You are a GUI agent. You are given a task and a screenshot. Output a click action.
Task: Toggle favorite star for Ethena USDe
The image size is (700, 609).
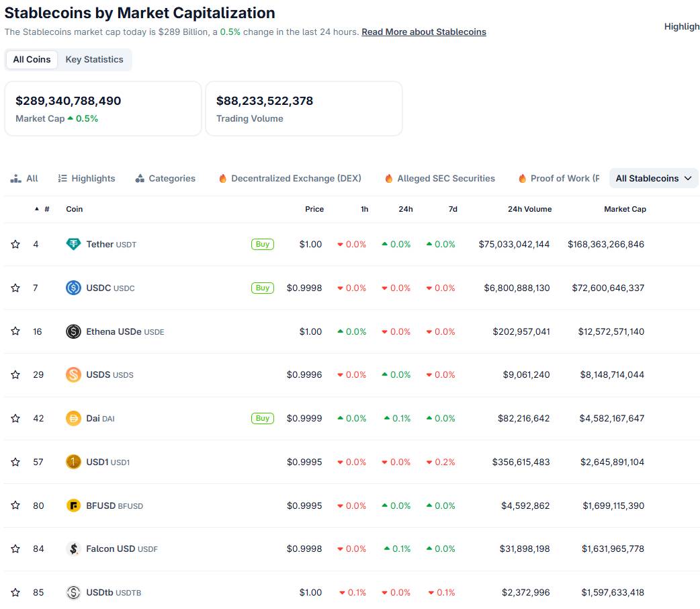[15, 331]
